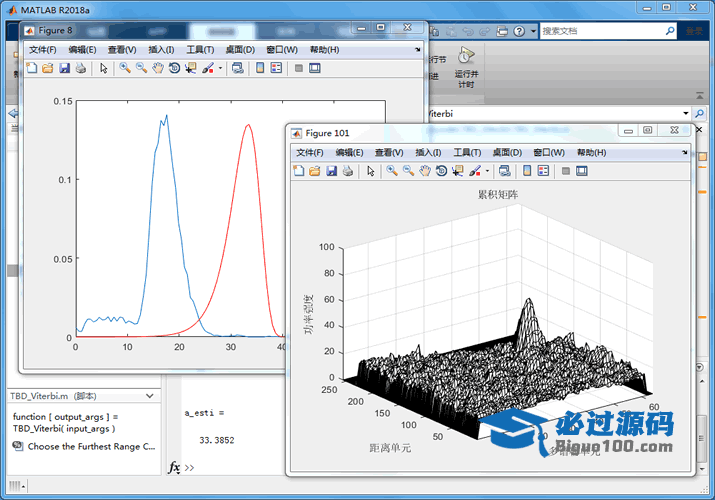Activate Rotate 3D tool in Figure 101
This screenshot has height=500, width=715.
click(x=441, y=171)
